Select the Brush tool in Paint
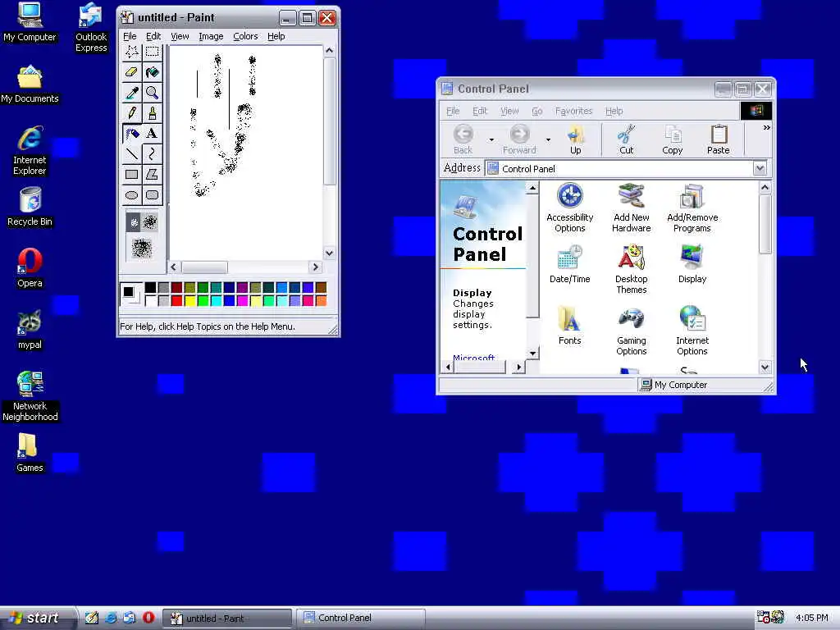 (152, 113)
